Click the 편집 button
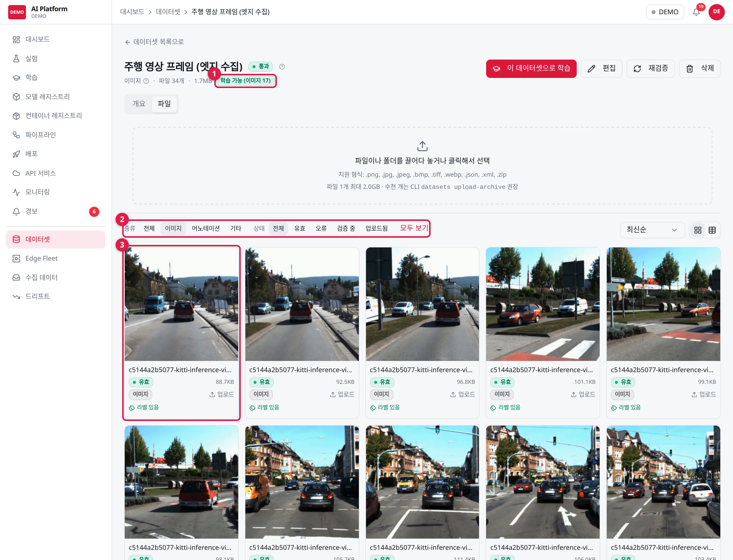 click(x=601, y=69)
